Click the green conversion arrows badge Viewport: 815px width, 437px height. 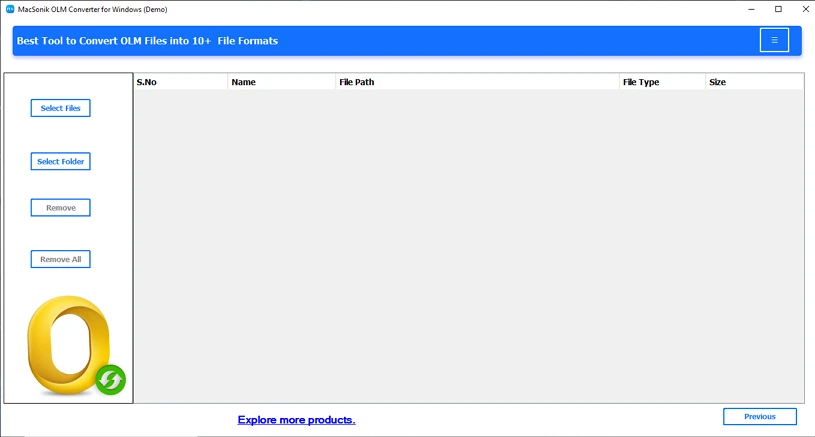click(x=111, y=379)
